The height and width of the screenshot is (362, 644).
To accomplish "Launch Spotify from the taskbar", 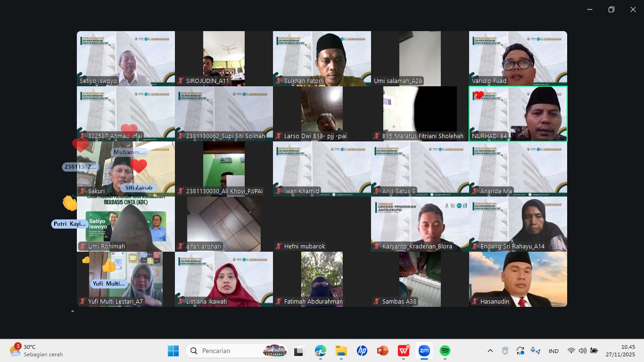I will [x=445, y=351].
